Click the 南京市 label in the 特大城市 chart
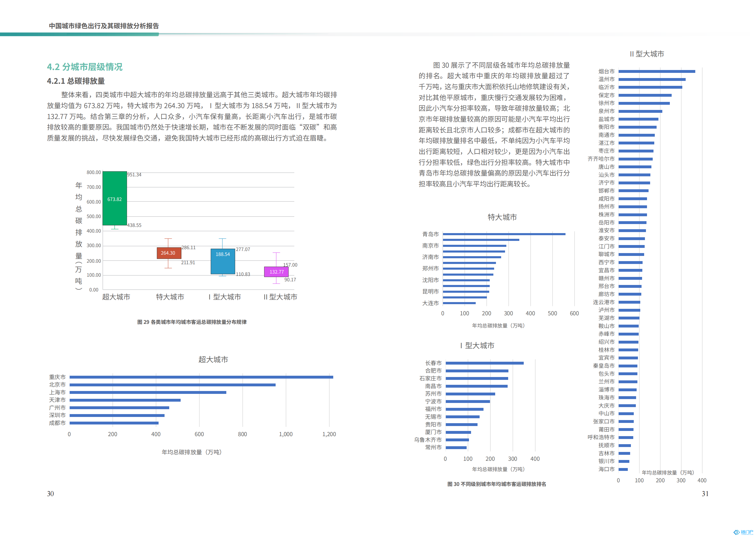The width and height of the screenshot is (756, 537). (430, 246)
